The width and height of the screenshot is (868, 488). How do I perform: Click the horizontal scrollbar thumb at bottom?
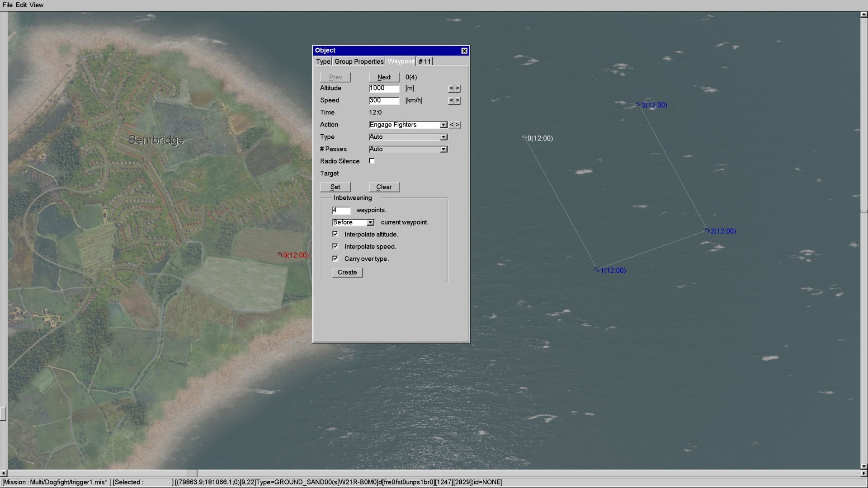(x=192, y=473)
